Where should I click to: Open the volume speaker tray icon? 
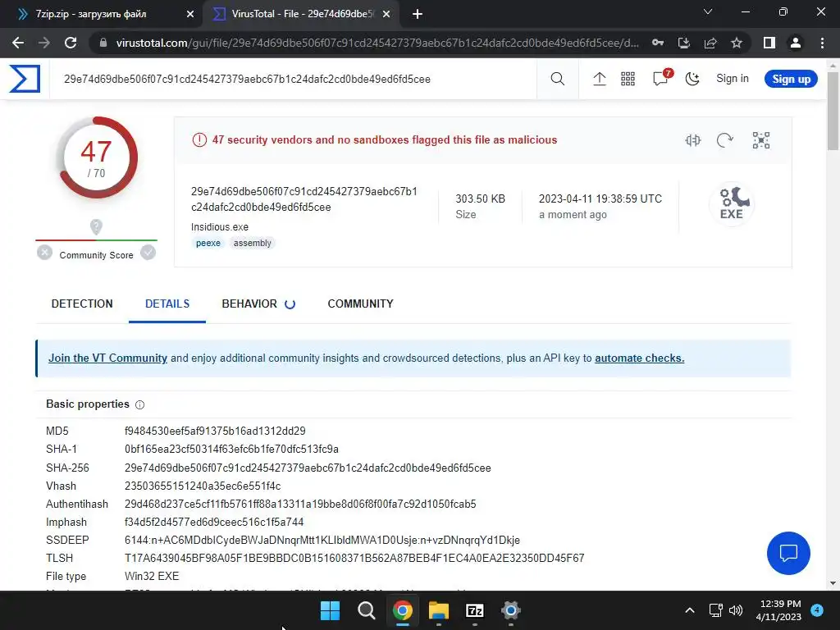click(x=736, y=610)
